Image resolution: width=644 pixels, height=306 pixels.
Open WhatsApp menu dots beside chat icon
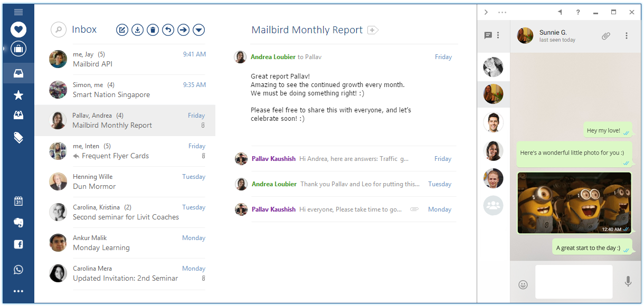click(x=498, y=35)
